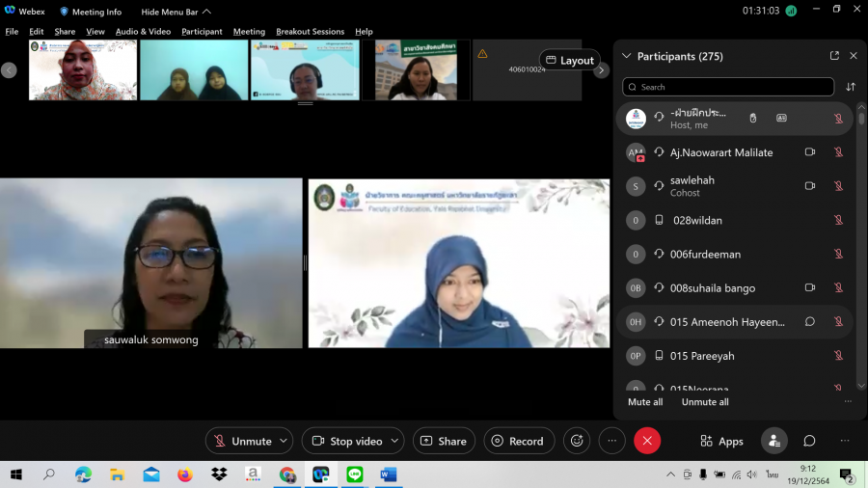Toggle mute for Aj.Naowarart Malilate
This screenshot has width=868, height=488.
click(x=838, y=152)
